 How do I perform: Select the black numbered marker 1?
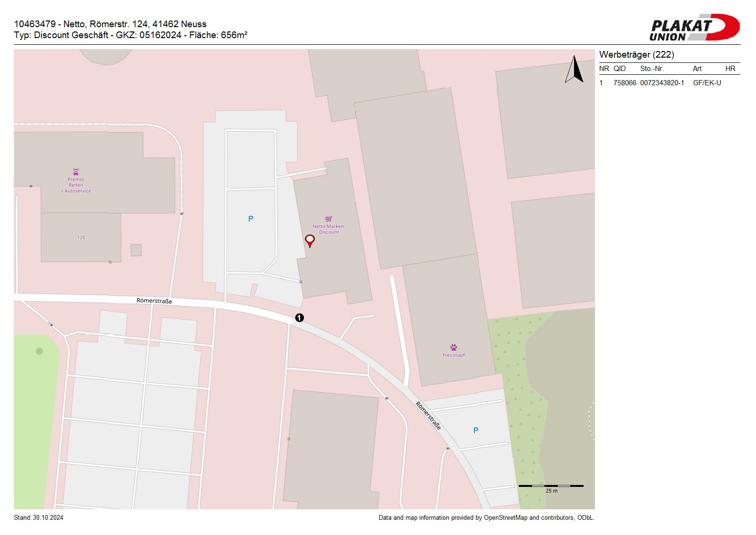pos(299,318)
